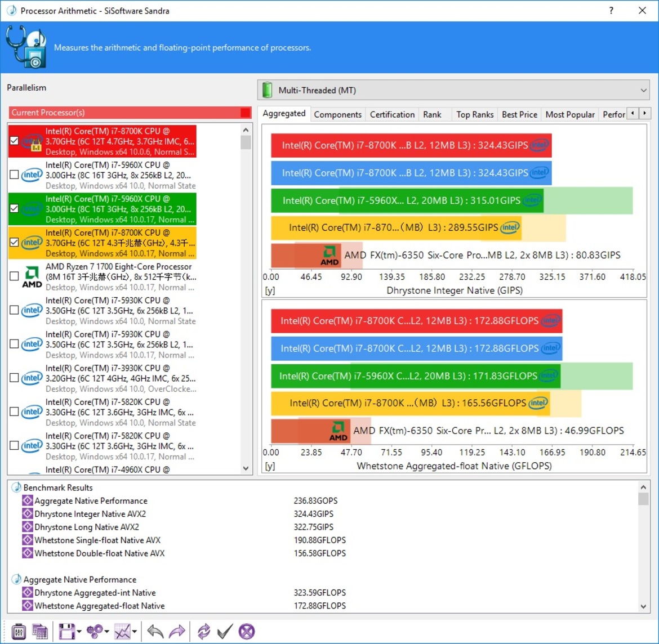Click the back arrow icon
The height and width of the screenshot is (644, 659).
pos(155,632)
